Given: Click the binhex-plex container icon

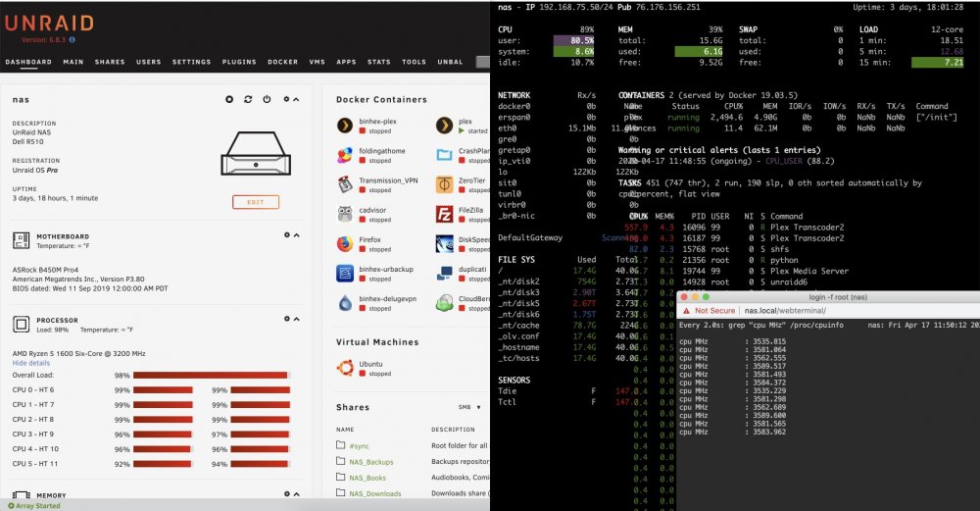Looking at the screenshot, I should [x=345, y=126].
